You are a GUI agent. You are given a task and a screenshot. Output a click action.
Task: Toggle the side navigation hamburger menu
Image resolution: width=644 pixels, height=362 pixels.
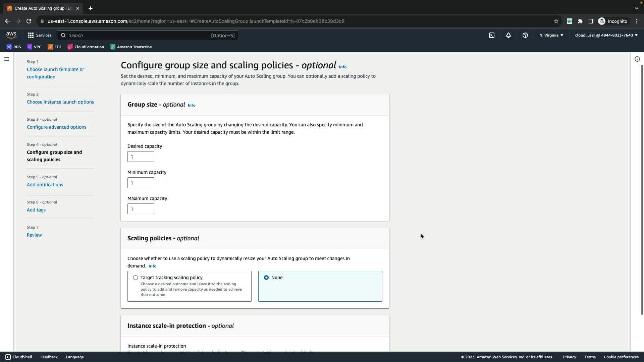coord(6,59)
